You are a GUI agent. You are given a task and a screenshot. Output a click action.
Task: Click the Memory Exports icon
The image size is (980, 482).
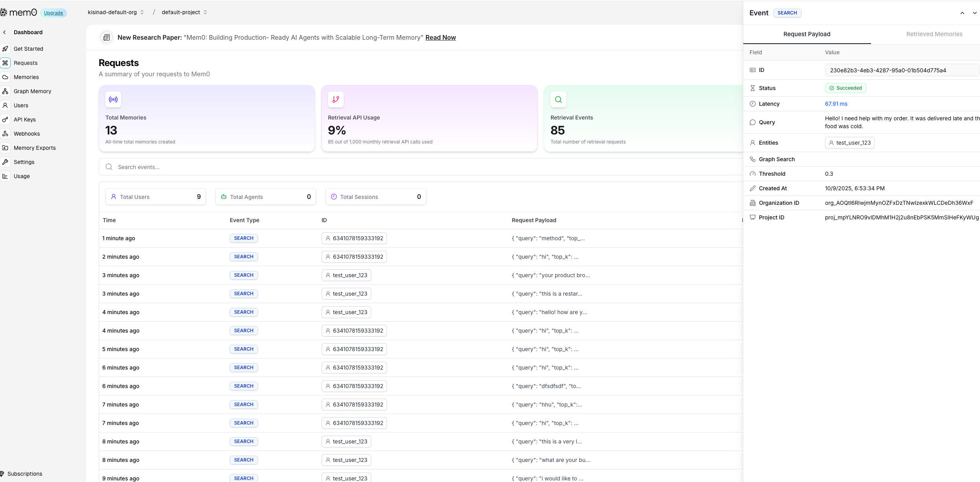click(5, 148)
